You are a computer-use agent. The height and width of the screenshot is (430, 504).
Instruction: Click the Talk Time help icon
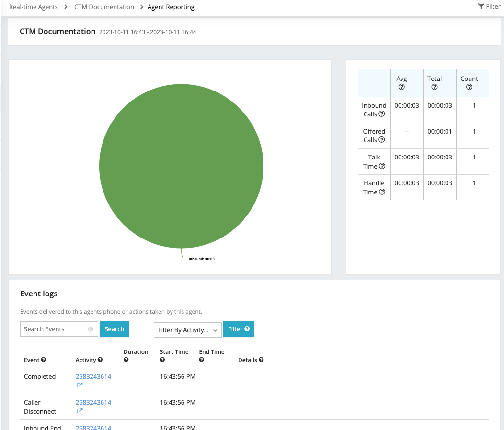point(382,166)
